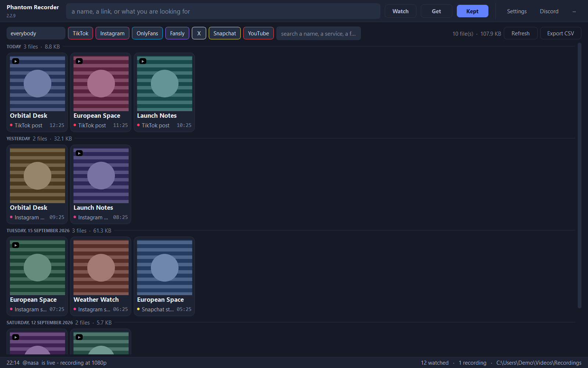Open the Discord link

(549, 11)
